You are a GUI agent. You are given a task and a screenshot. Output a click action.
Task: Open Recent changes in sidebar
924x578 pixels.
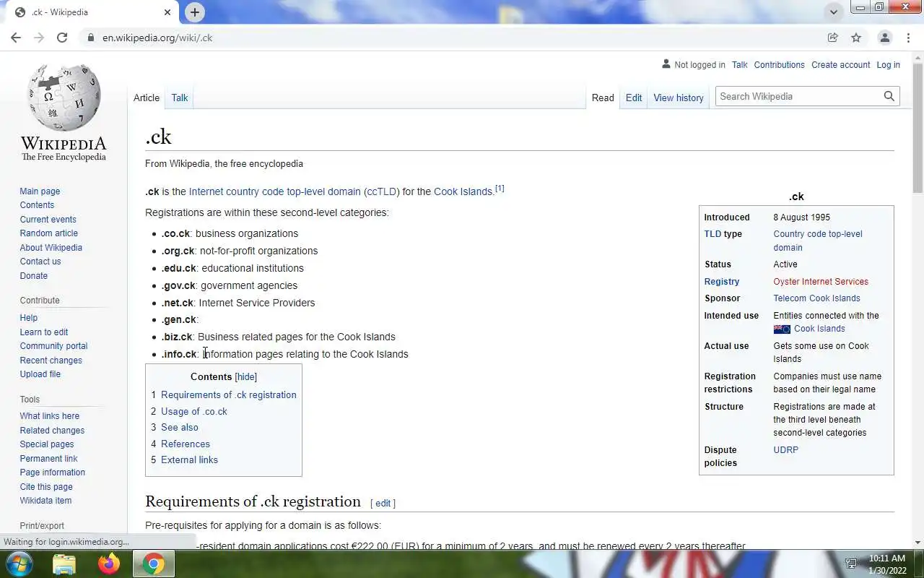point(51,360)
